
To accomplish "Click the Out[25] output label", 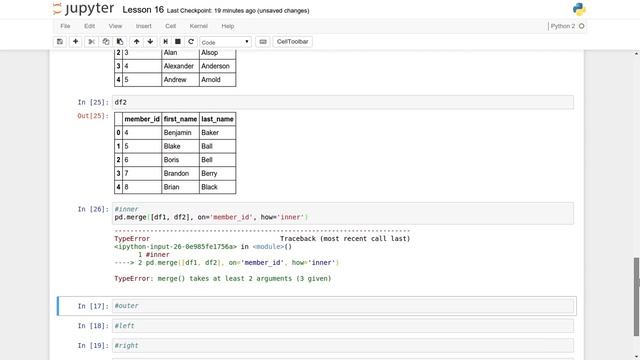I will pos(93,116).
